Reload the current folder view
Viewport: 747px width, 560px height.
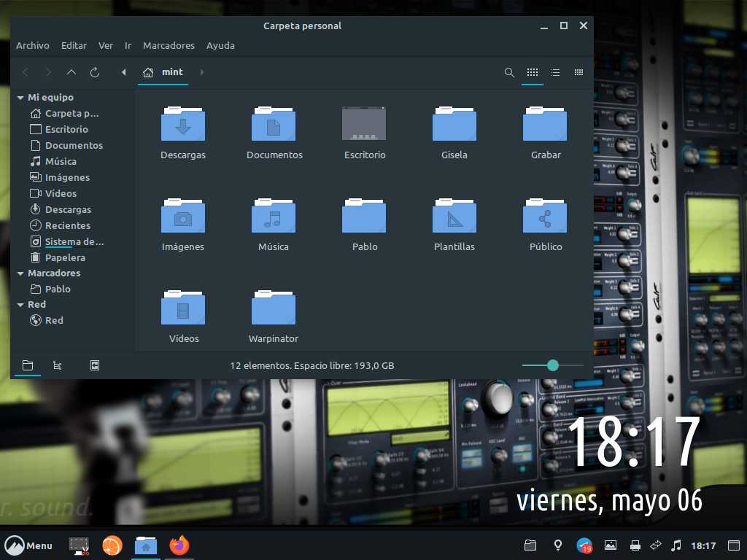coord(94,72)
